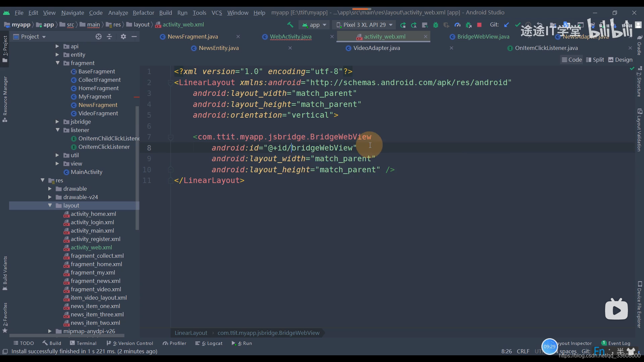Viewport: 644px width, 362px height.
Task: Click Git commit checkmark icon
Action: [x=518, y=25]
